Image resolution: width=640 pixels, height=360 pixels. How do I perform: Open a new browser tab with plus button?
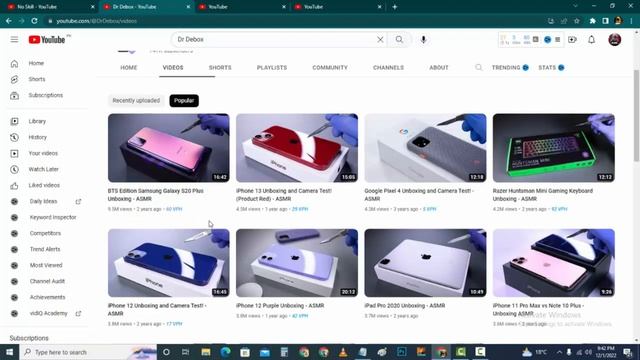point(394,7)
